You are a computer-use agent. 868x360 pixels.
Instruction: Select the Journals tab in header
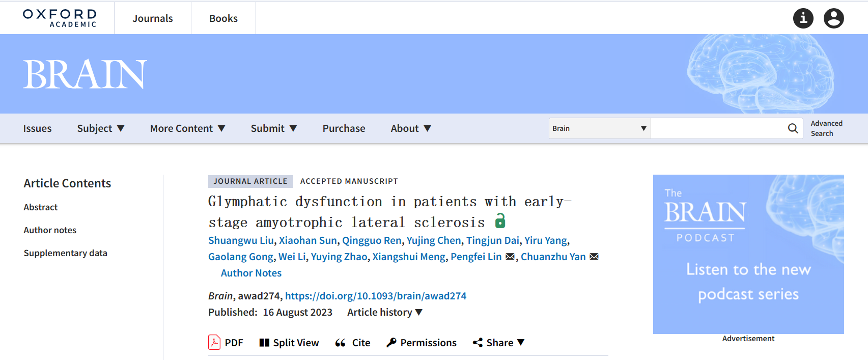[153, 18]
